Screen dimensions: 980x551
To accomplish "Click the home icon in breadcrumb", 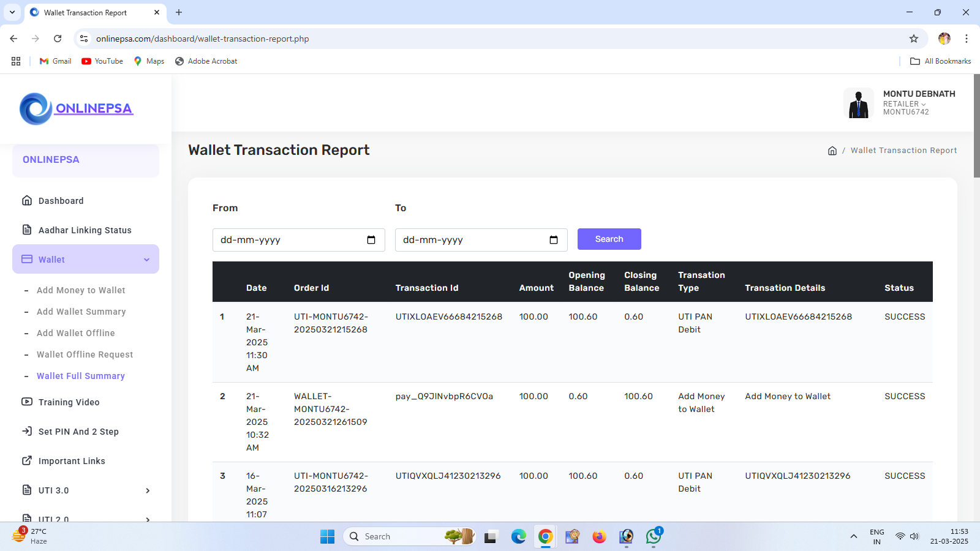I will pos(832,151).
